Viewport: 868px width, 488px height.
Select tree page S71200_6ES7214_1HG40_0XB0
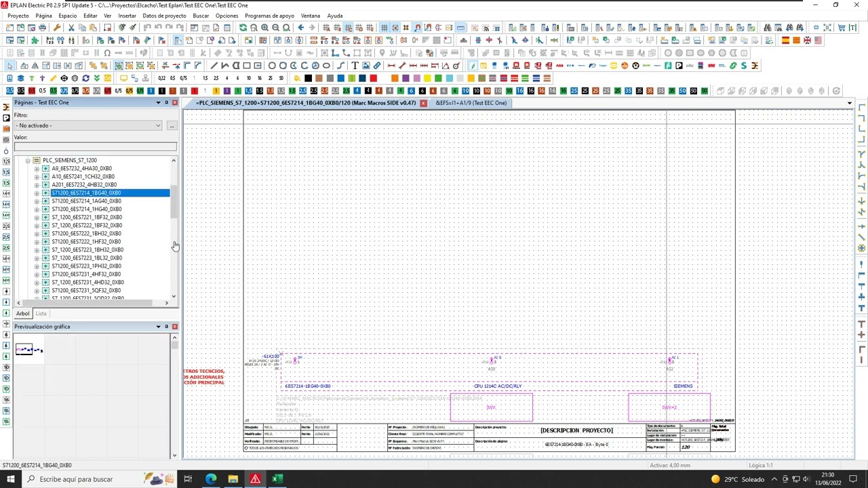(x=86, y=209)
